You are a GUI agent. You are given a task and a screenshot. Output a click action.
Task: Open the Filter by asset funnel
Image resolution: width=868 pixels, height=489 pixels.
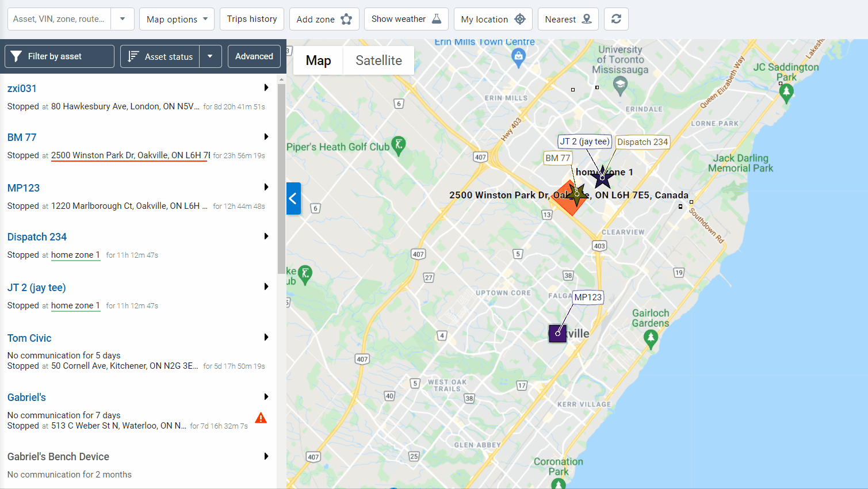(16, 56)
